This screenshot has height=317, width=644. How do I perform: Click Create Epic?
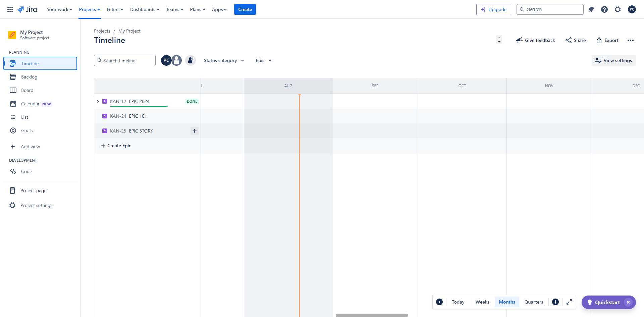116,146
